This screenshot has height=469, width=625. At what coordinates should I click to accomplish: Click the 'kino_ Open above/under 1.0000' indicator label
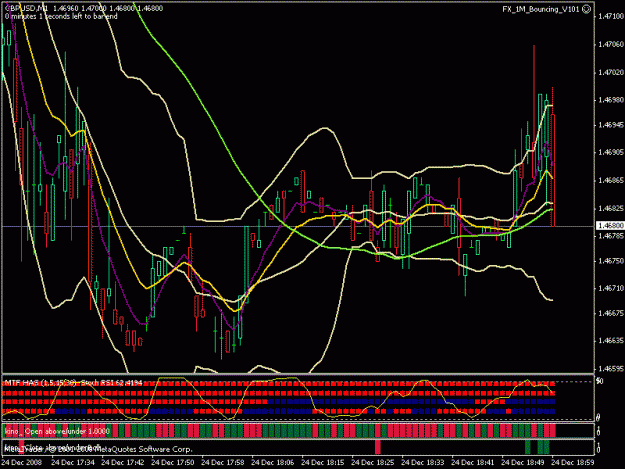pyautogui.click(x=57, y=432)
